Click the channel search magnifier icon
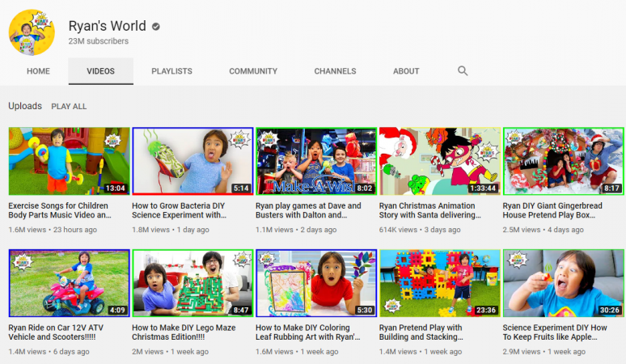The width and height of the screenshot is (626, 364). tap(463, 71)
